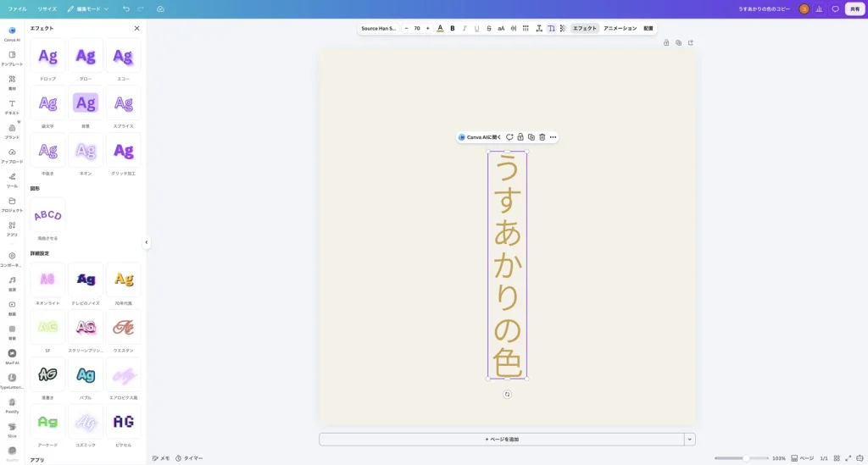868x465 pixels.
Task: Open the ツール (Tools) sidebar panel
Action: click(x=12, y=180)
